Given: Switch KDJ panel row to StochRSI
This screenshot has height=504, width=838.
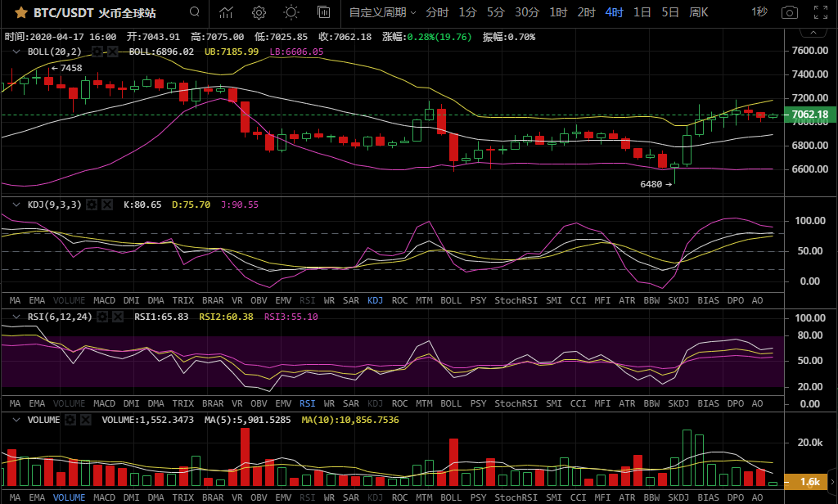Looking at the screenshot, I should tap(516, 300).
